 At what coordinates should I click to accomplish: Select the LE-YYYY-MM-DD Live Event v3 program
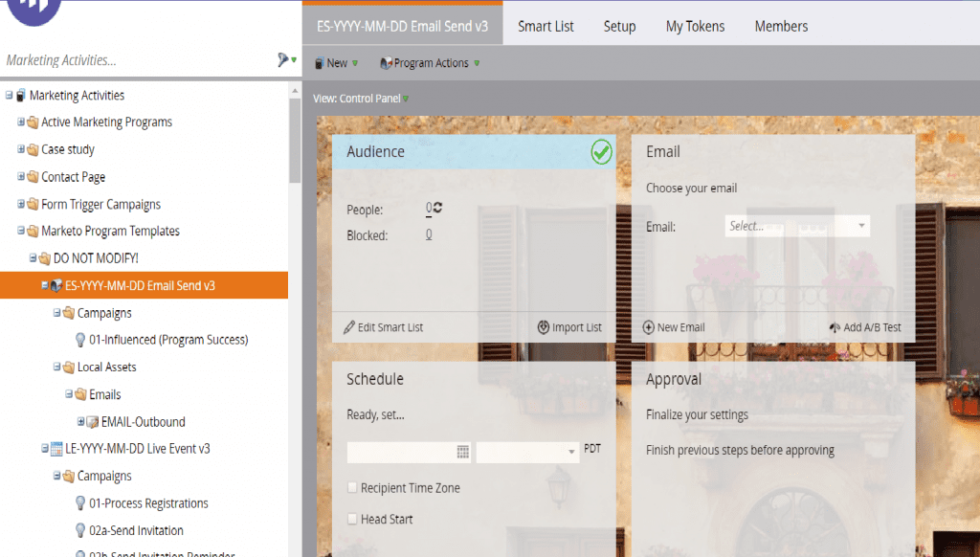138,449
